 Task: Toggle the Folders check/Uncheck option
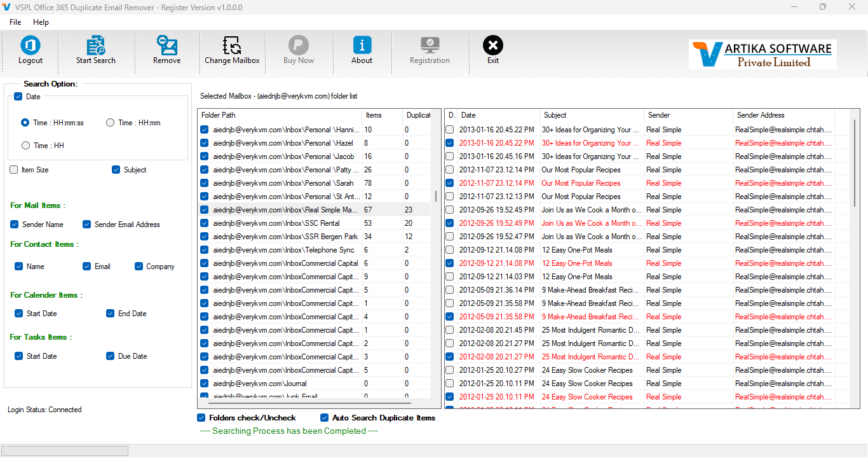(x=201, y=418)
